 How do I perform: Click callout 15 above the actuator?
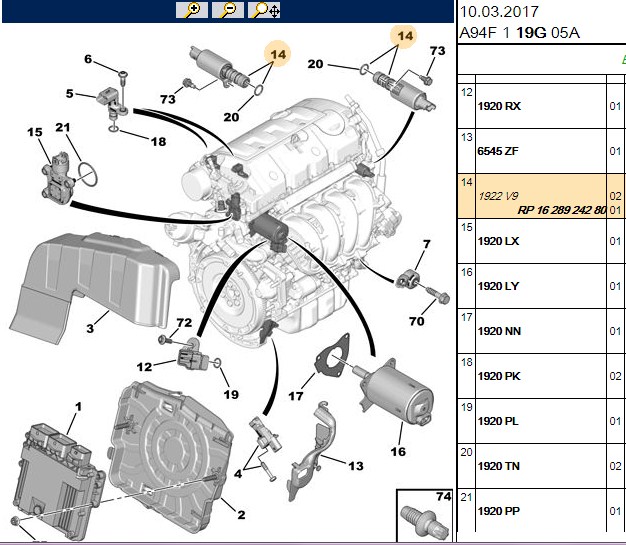point(35,132)
